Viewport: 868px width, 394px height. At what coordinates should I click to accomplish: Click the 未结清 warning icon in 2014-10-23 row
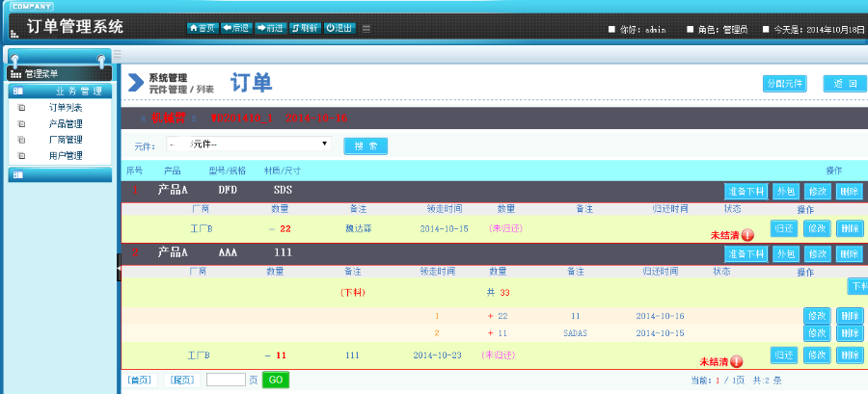[x=736, y=362]
